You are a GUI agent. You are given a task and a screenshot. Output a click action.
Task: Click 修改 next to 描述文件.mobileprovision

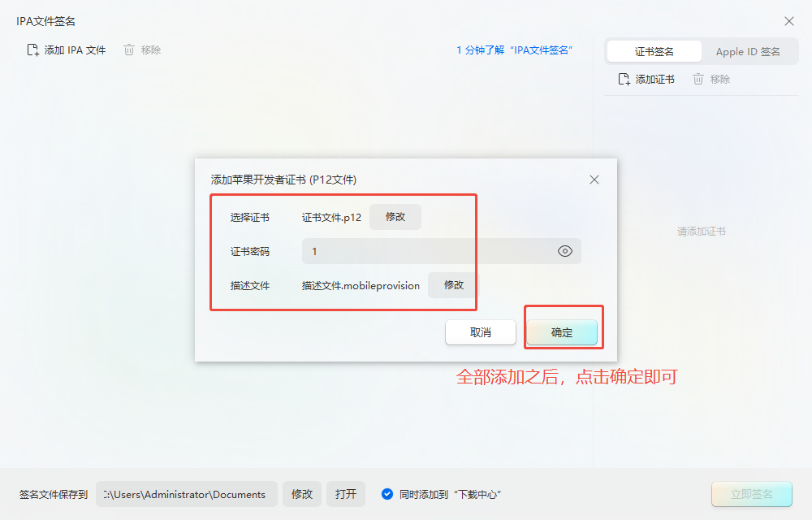click(453, 285)
